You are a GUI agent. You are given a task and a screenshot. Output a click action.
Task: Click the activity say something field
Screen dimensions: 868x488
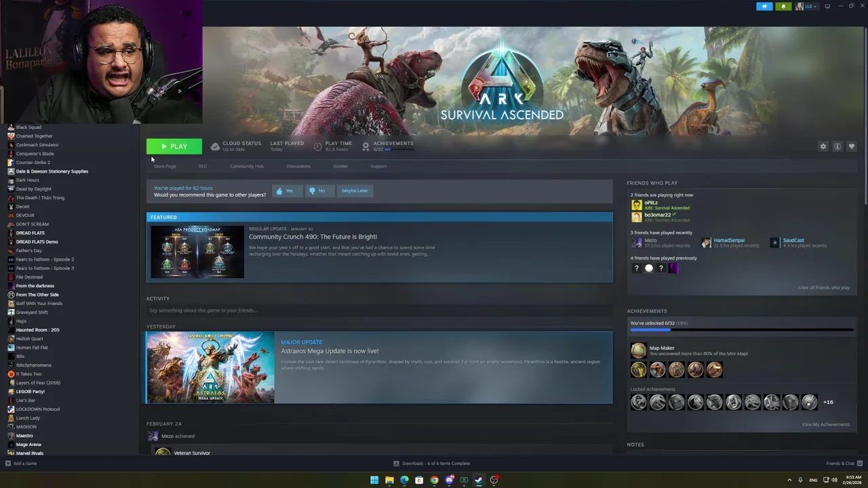(x=379, y=310)
